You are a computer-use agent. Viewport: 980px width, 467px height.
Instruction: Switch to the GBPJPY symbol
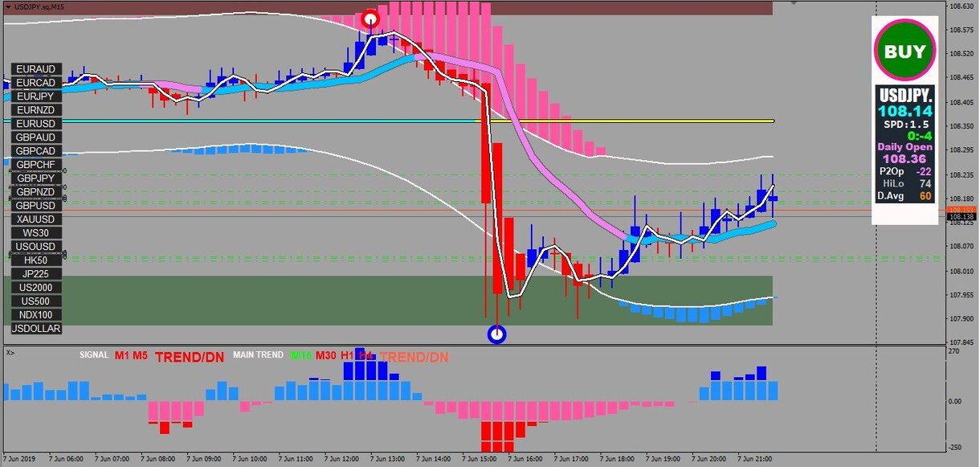[36, 178]
